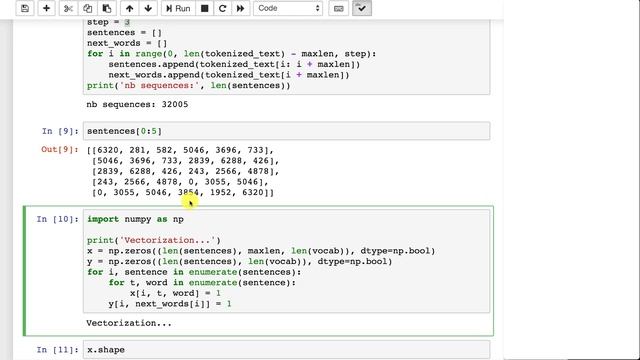Click the 'nb sequences: 32005' output text
This screenshot has width=640, height=360.
137,104
